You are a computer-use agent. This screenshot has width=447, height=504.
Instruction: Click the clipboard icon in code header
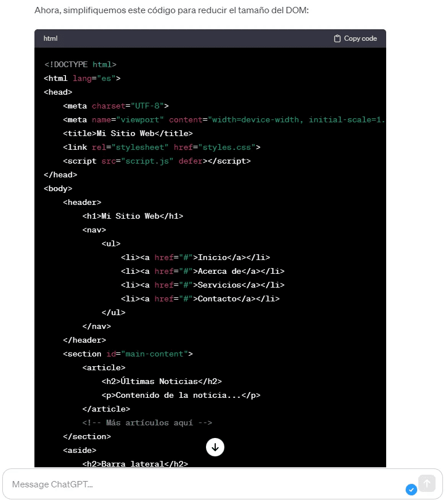(337, 38)
